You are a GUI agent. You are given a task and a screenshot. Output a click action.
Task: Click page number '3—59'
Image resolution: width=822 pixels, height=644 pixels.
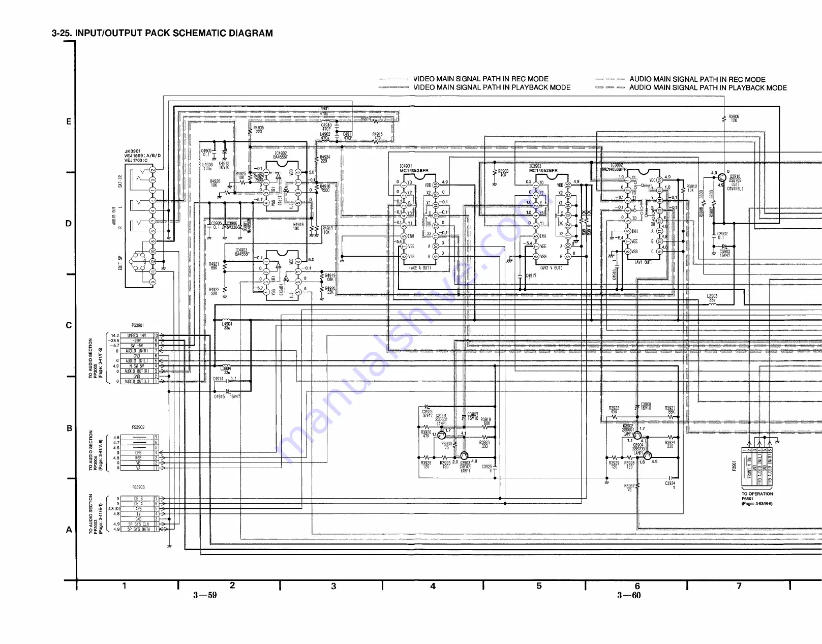click(x=205, y=595)
